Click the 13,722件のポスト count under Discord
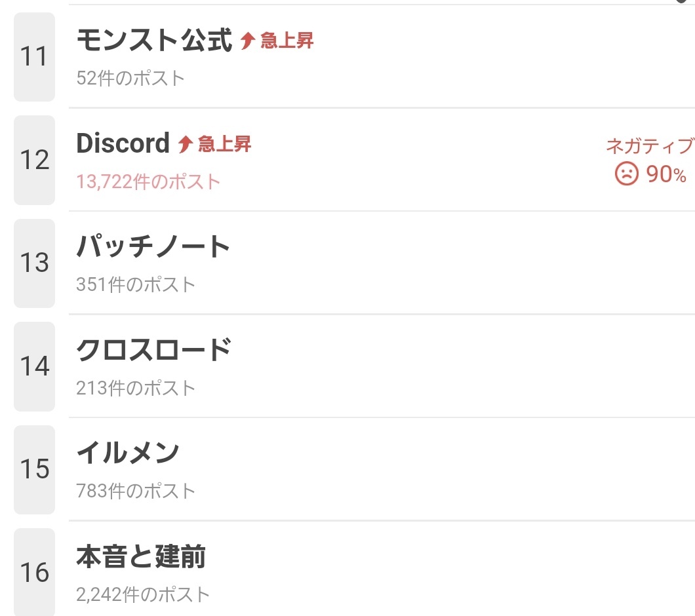The width and height of the screenshot is (695, 616). (x=148, y=182)
